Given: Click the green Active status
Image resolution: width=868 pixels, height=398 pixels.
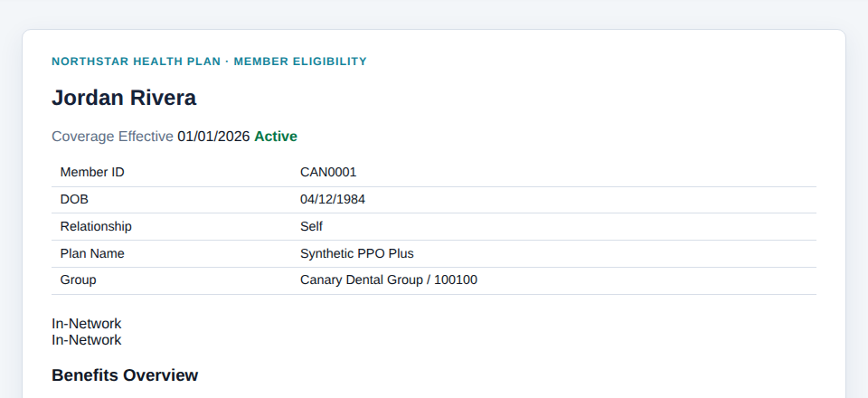Looking at the screenshot, I should 276,137.
